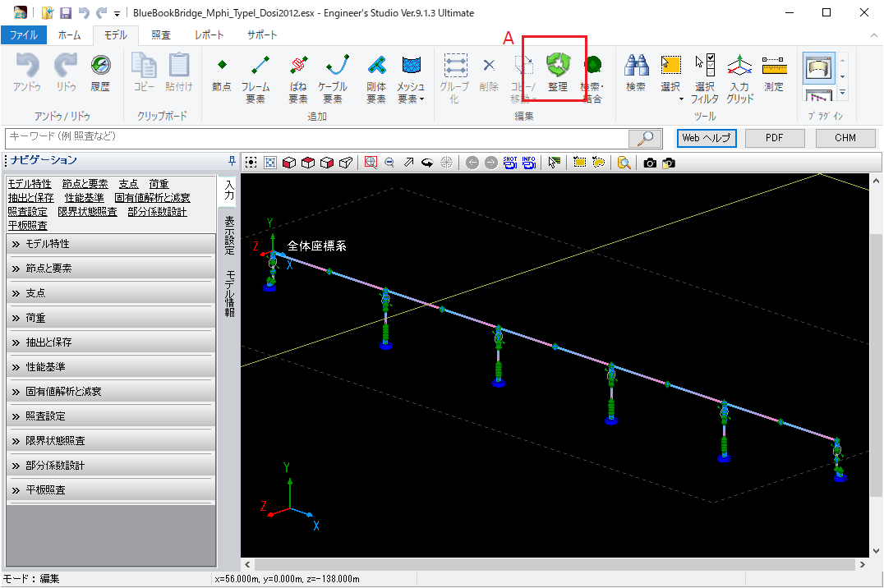The image size is (884, 588).
Task: Run the 整理 cleanup command
Action: pyautogui.click(x=558, y=72)
